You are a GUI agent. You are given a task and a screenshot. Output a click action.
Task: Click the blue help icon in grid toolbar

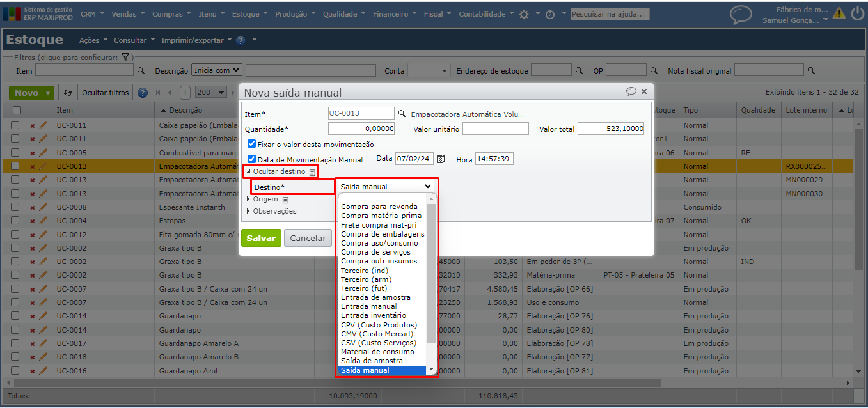pos(143,93)
